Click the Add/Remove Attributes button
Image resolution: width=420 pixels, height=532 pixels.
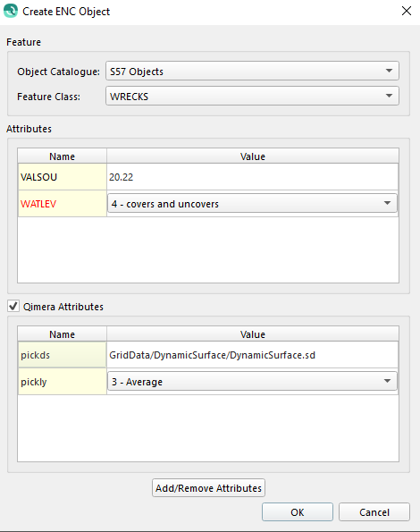(x=208, y=488)
